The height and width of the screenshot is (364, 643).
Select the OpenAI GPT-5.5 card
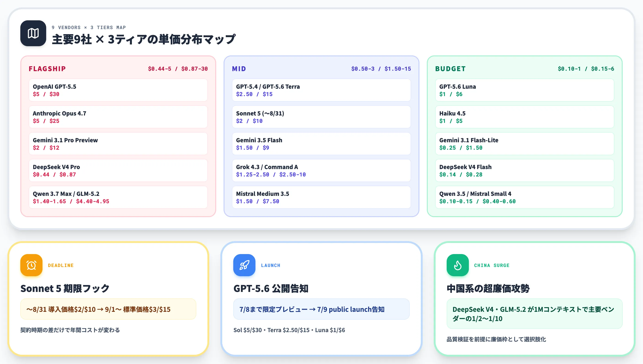118,90
